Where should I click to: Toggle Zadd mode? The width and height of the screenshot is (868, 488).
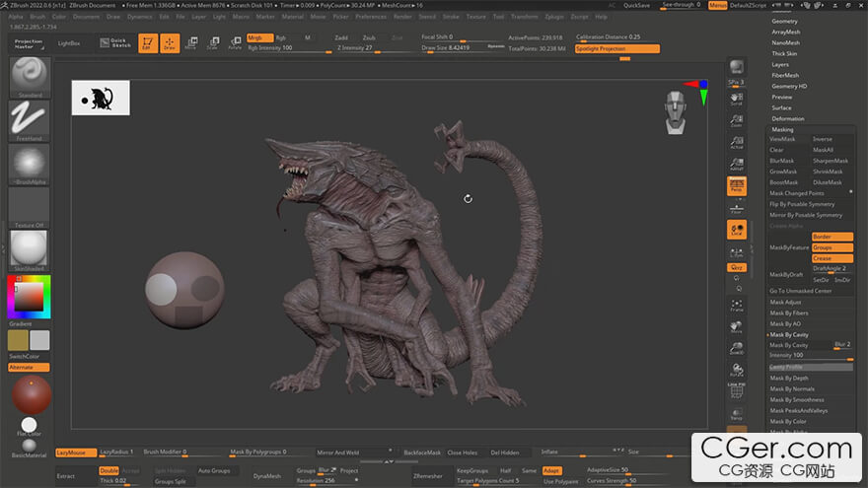pyautogui.click(x=341, y=37)
